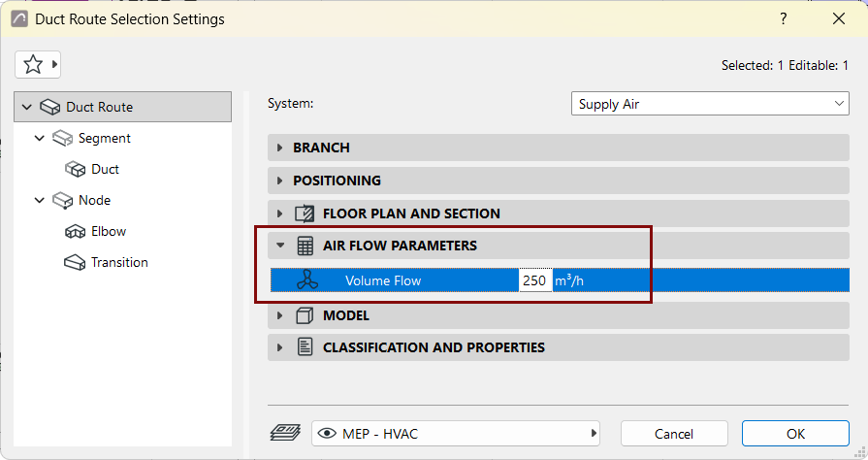
Task: Confirm settings with the OK button
Action: [795, 434]
